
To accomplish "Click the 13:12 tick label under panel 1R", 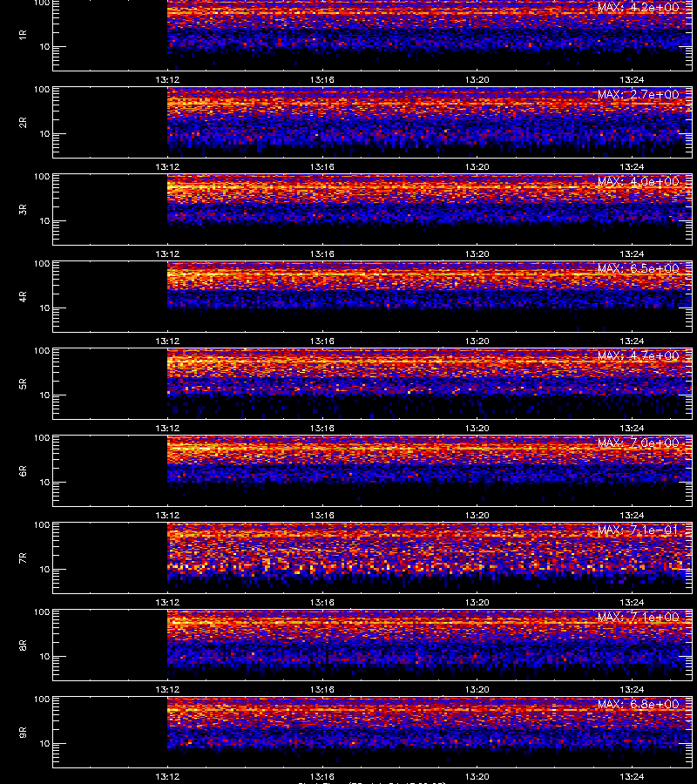I will 167,79.
